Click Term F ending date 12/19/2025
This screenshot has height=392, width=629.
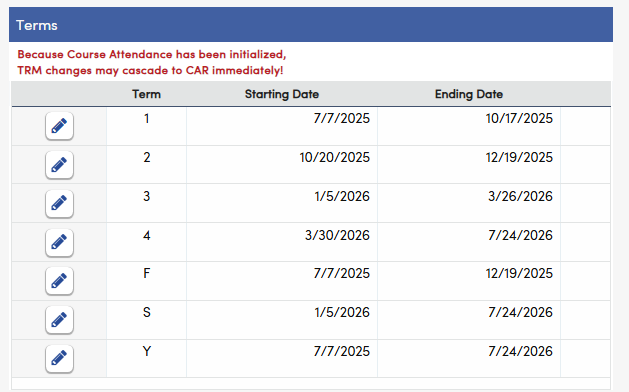point(519,273)
